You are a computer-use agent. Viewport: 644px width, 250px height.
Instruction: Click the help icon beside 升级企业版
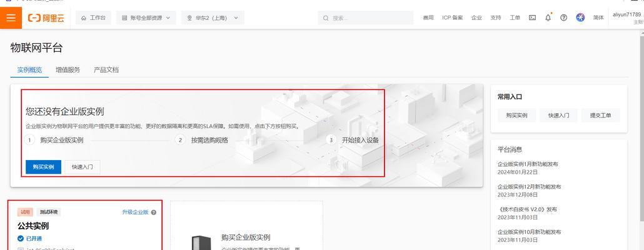(154, 212)
